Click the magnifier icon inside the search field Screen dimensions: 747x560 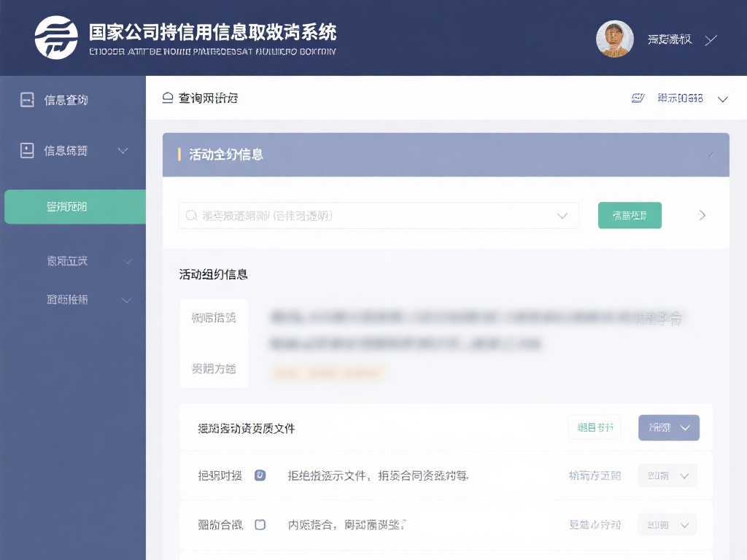[x=191, y=215]
